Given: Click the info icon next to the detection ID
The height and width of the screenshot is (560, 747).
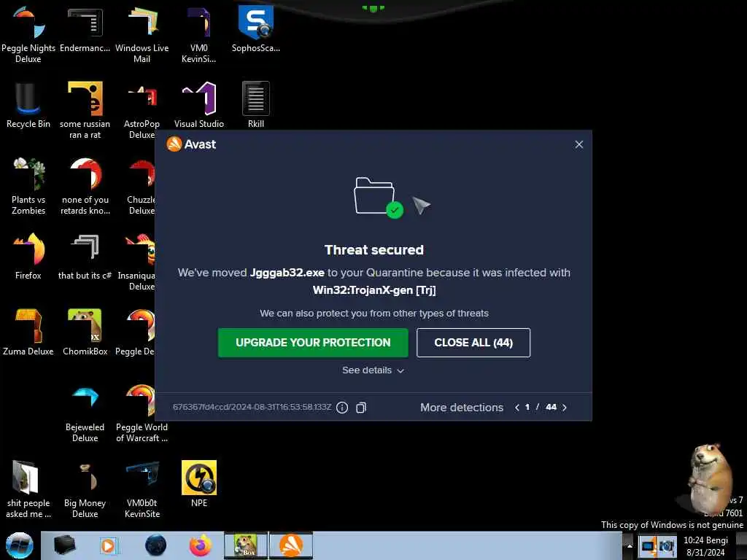Looking at the screenshot, I should (x=342, y=408).
